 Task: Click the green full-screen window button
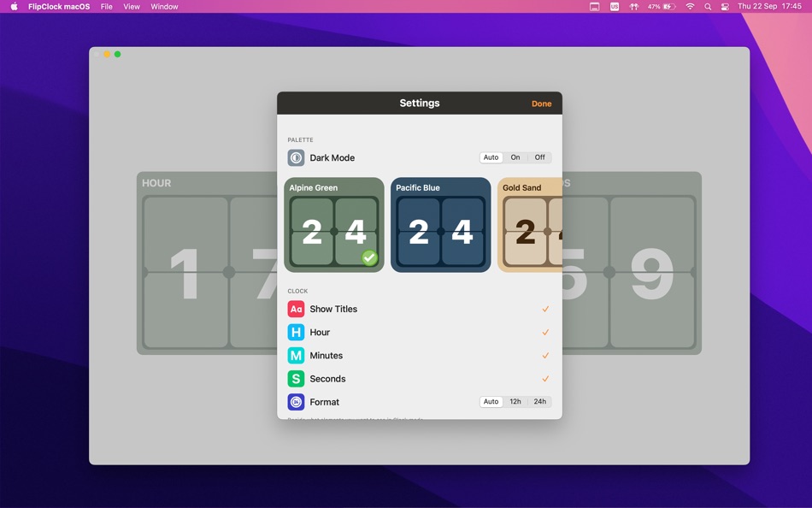tap(118, 54)
